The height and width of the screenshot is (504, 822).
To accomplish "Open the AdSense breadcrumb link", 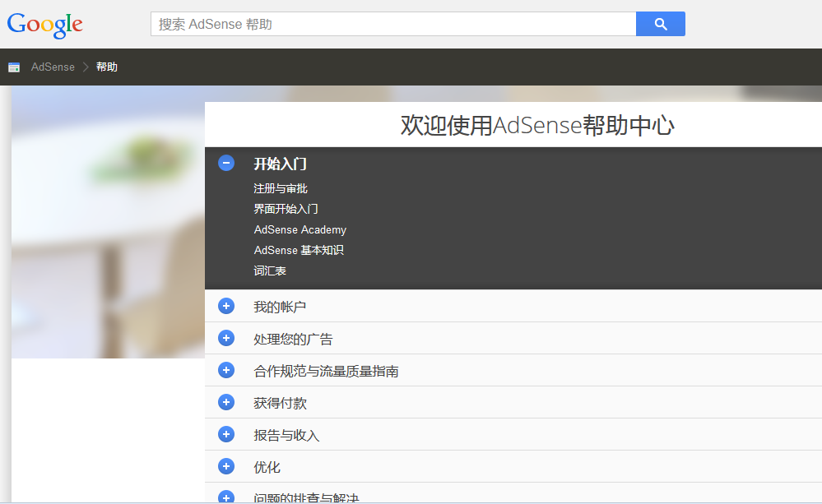I will (53, 67).
